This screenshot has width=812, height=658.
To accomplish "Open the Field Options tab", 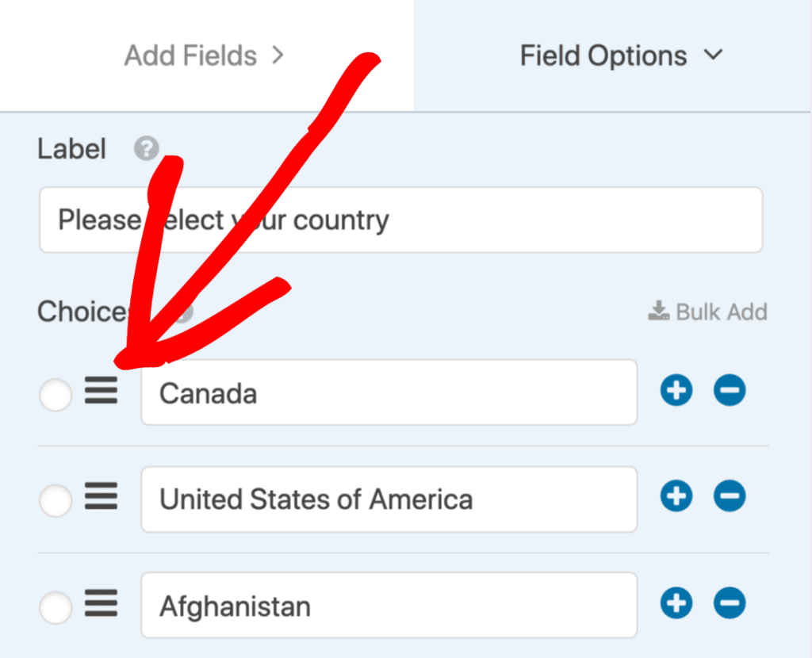I will point(603,55).
